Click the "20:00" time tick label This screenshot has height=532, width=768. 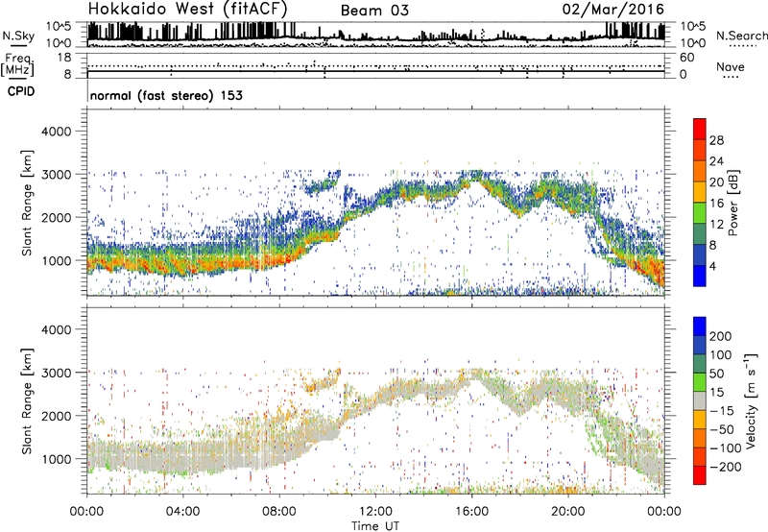tap(567, 512)
